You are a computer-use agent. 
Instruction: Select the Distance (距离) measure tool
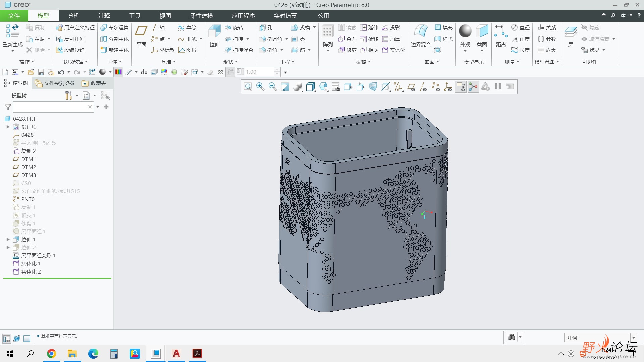(501, 36)
